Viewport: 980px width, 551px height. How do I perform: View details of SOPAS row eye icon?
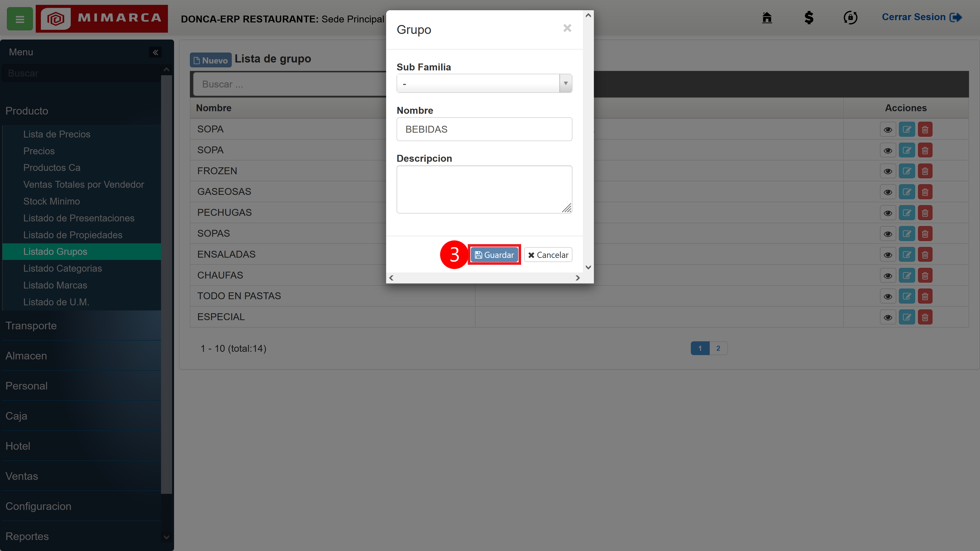pos(888,234)
